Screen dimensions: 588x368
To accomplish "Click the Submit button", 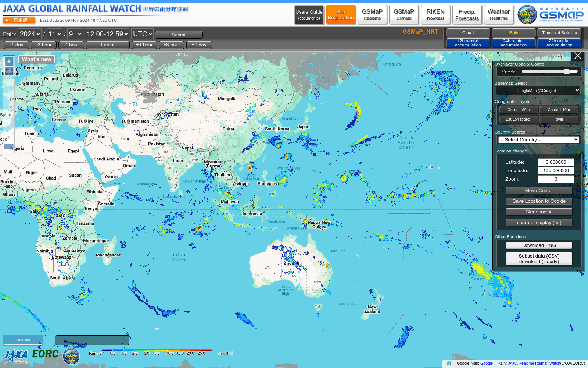I will [179, 34].
